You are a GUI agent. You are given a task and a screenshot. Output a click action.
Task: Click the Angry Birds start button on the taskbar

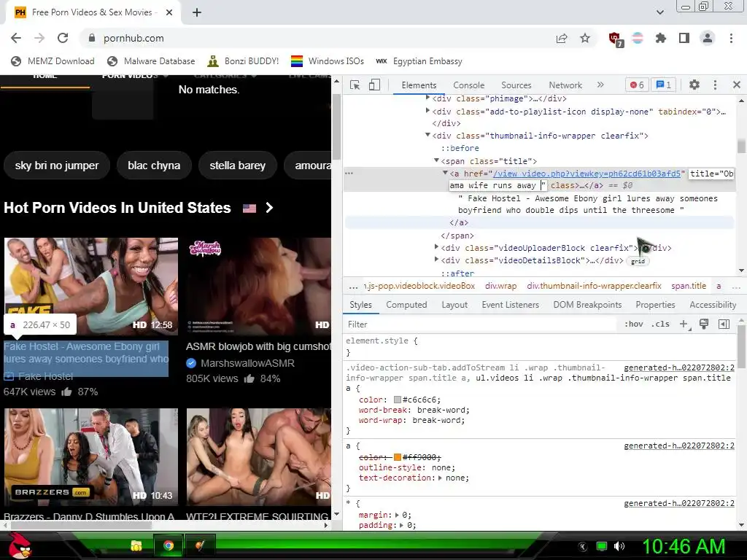tap(20, 545)
